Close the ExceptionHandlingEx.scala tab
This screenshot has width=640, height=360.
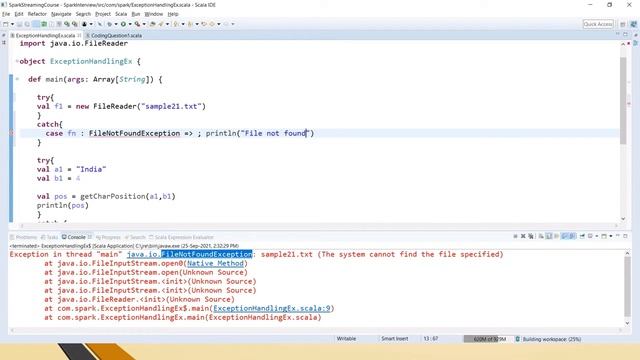coord(79,36)
